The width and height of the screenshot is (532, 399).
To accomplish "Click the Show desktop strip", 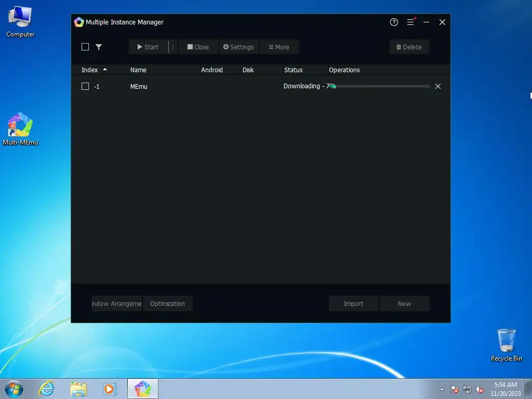I will tap(528, 389).
